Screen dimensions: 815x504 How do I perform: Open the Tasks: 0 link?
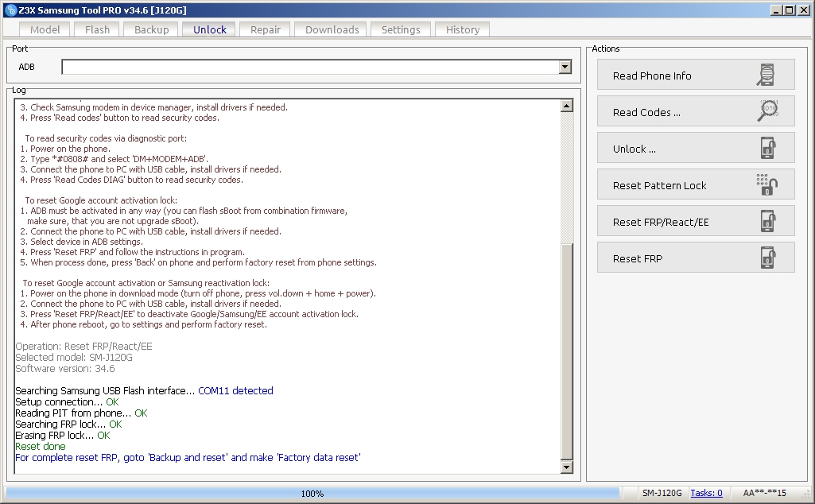pyautogui.click(x=706, y=493)
